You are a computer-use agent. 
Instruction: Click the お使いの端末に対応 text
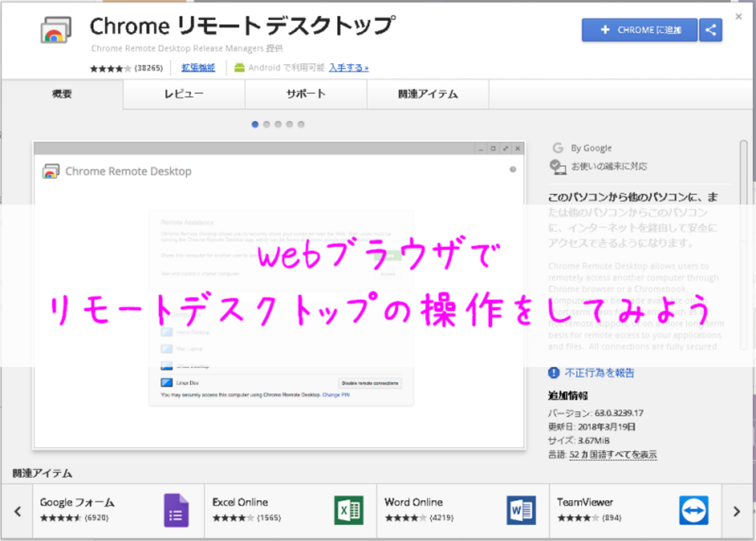click(x=609, y=166)
